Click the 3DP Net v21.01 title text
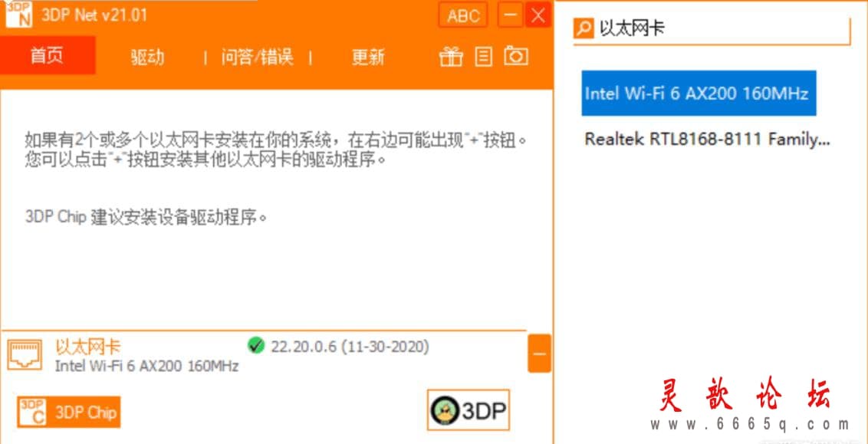 94,15
